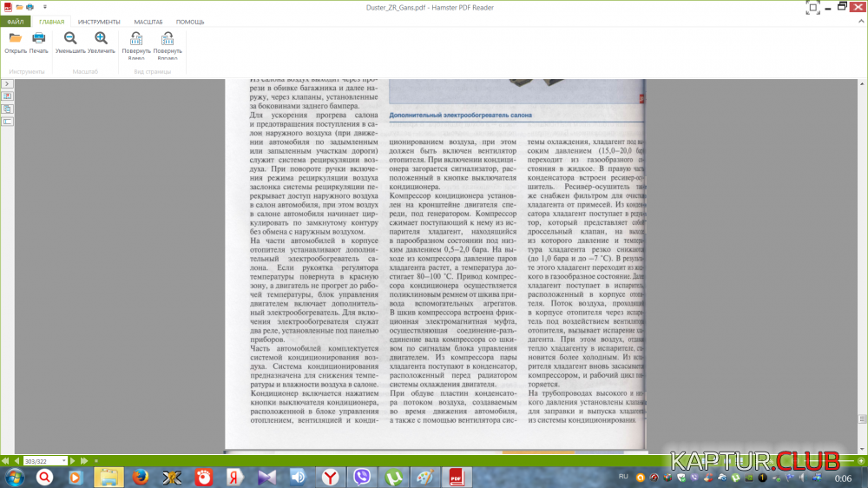868x488 pixels.
Task: Rotate page right with Повернуть Вправо
Action: pos(168,39)
